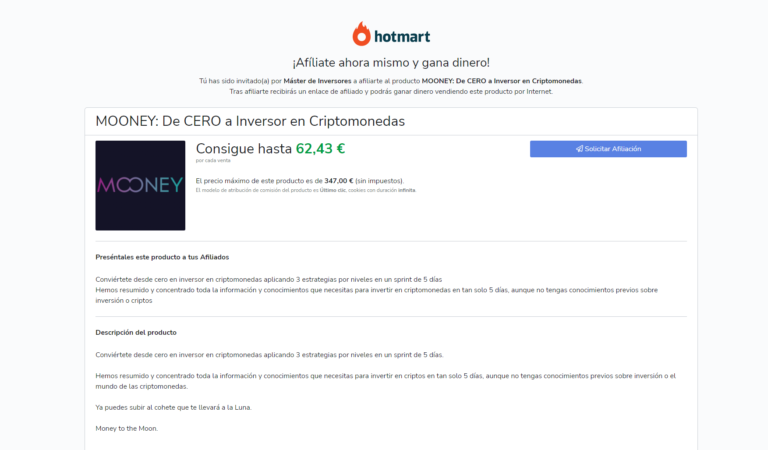
Task: Click the por cada venta caption
Action: coord(213,161)
